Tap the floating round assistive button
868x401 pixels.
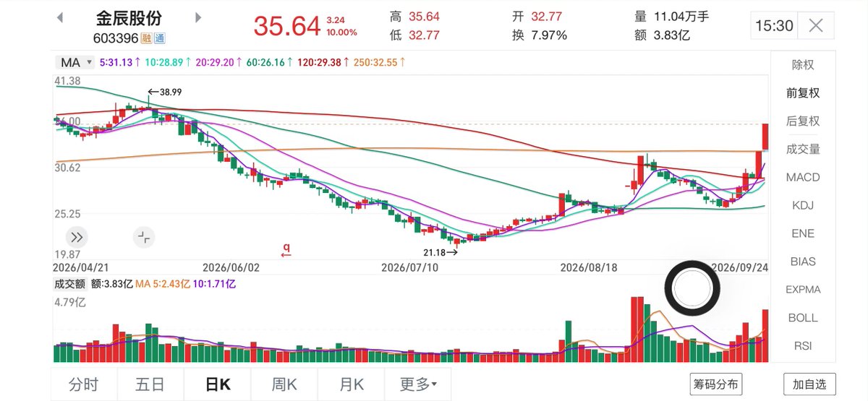point(693,289)
